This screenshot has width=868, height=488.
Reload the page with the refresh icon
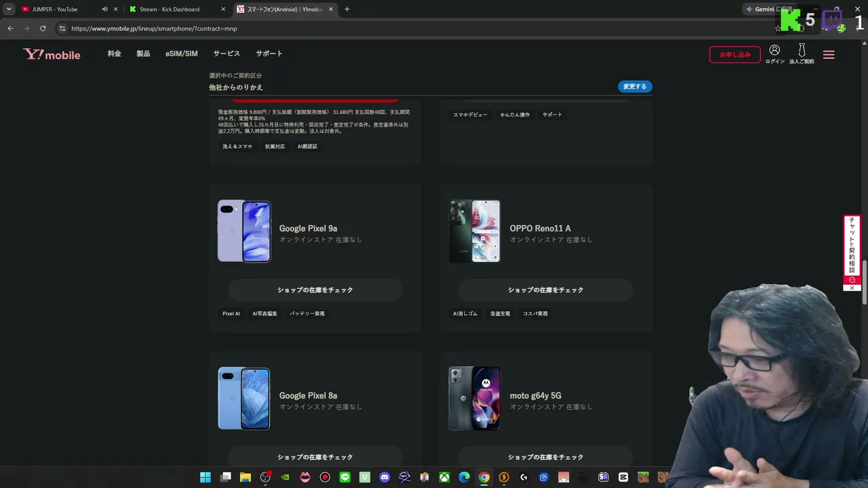coord(43,28)
